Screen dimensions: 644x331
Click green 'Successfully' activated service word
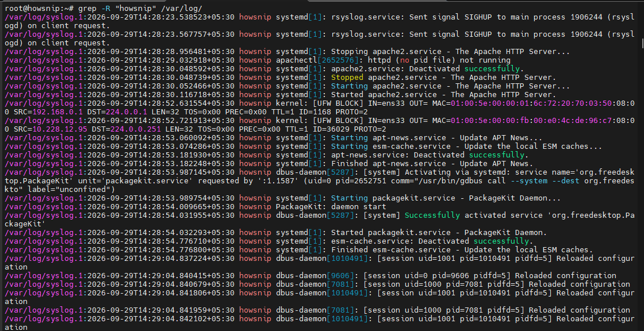tap(432, 215)
